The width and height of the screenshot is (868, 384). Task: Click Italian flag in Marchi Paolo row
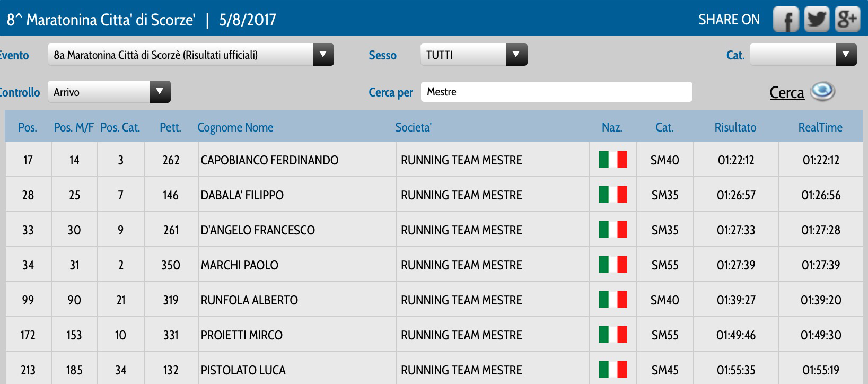(612, 265)
